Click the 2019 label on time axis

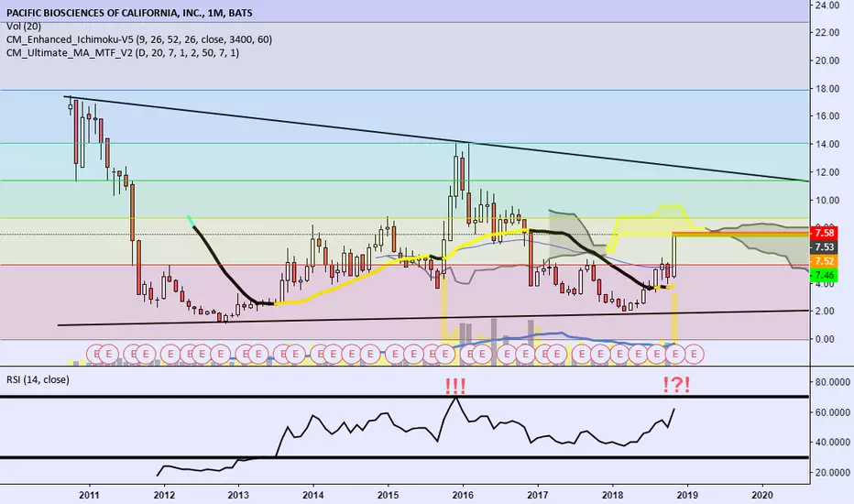pyautogui.click(x=687, y=495)
